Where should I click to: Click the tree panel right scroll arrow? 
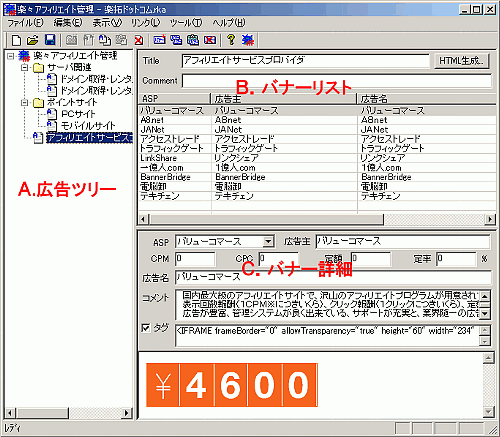tap(126, 413)
